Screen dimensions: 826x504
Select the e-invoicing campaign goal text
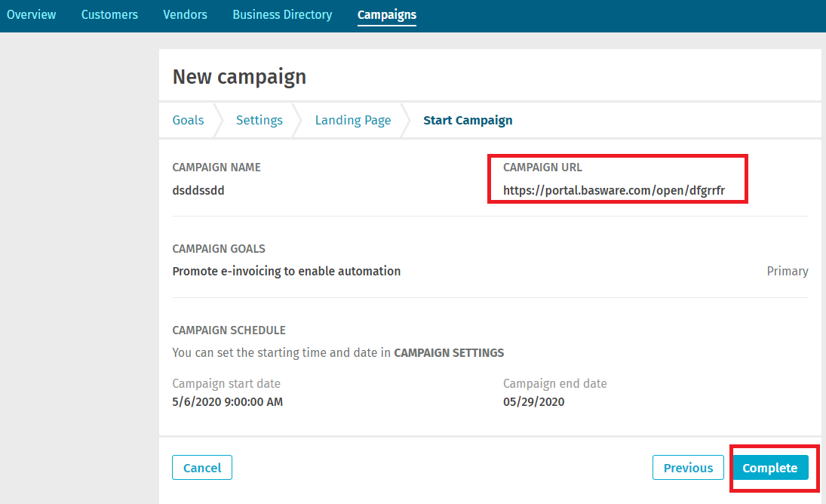[x=286, y=271]
